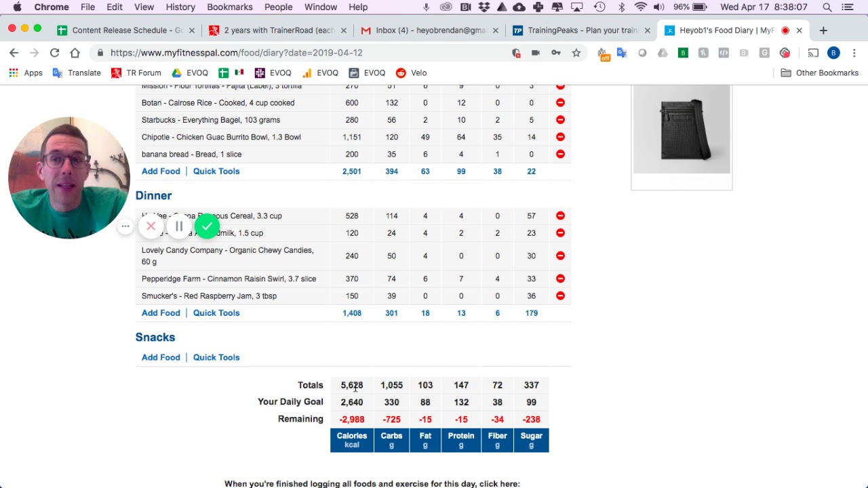Open the Velo bookmark
This screenshot has width=868, height=488.
click(x=412, y=73)
